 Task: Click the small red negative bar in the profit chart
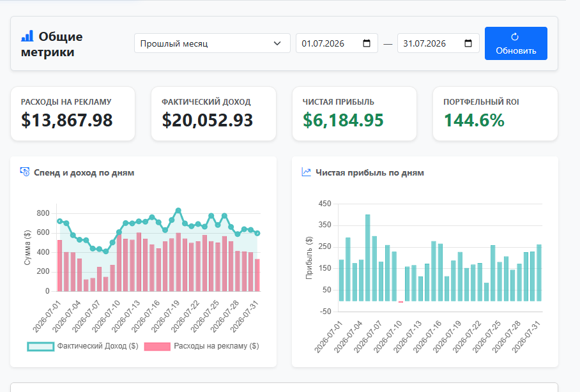pos(401,302)
